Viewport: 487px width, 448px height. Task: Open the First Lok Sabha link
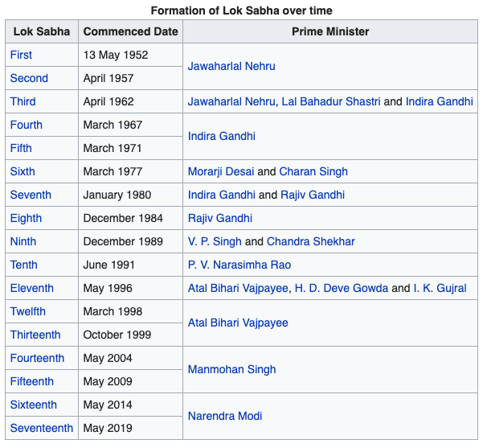point(21,55)
